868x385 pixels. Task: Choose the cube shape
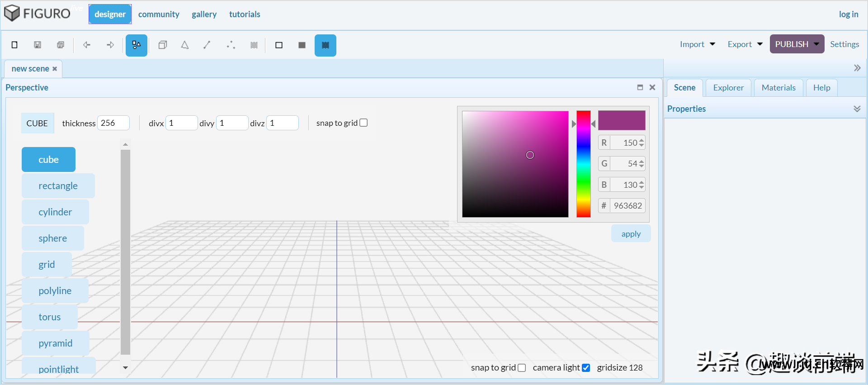point(48,159)
